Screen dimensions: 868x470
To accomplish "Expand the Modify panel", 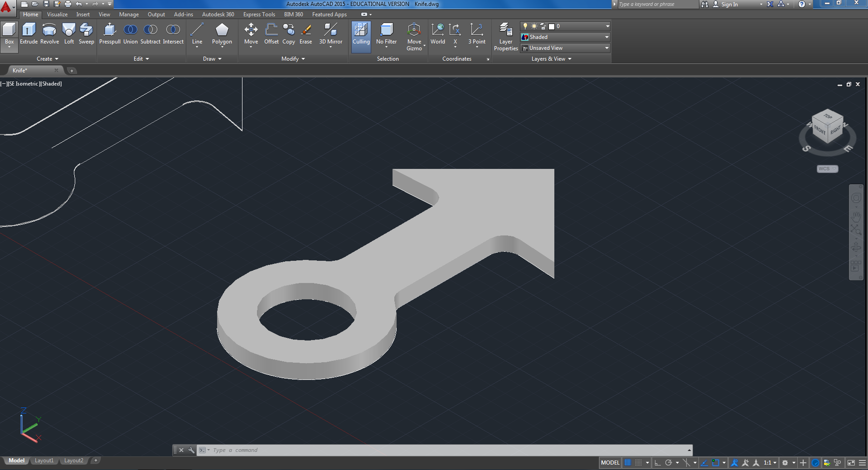I will (293, 59).
